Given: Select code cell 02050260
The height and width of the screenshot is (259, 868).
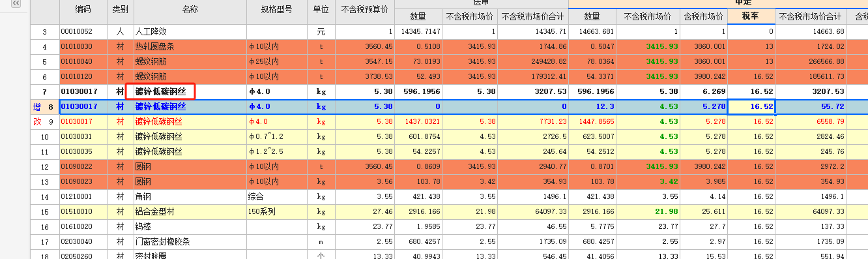Looking at the screenshot, I should 83,255.
